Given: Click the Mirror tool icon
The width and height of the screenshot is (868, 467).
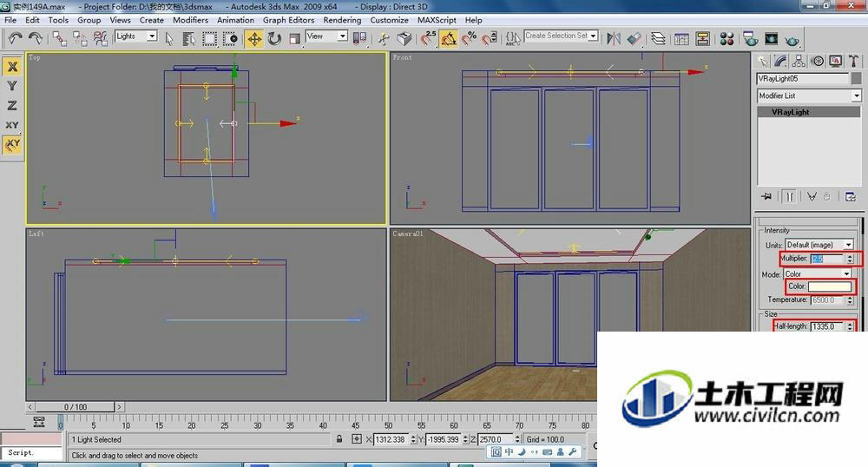Looking at the screenshot, I should pos(614,38).
